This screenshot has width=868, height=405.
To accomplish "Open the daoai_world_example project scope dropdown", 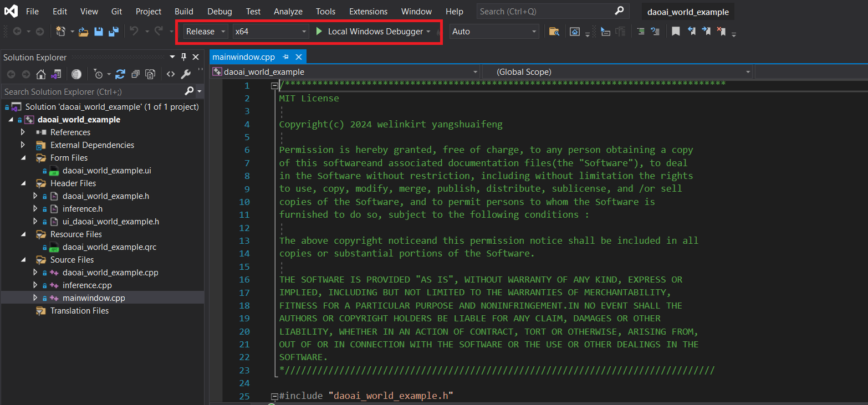I will 346,71.
